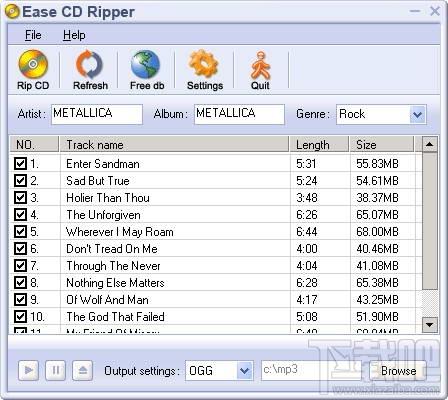
Task: Uncheck track 7 Through The Never
Action: pos(20,265)
